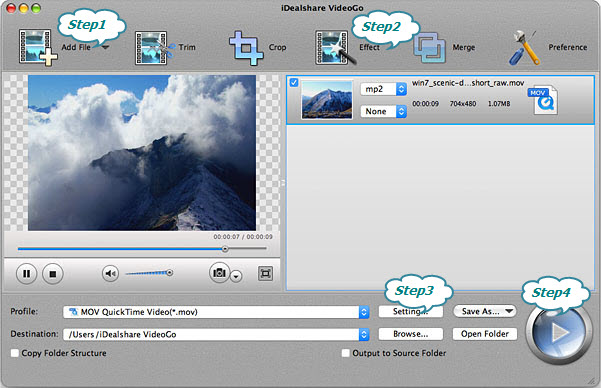Open the Profile MOV QuickTime Video dropdown
The width and height of the screenshot is (601, 388).
tap(216, 312)
